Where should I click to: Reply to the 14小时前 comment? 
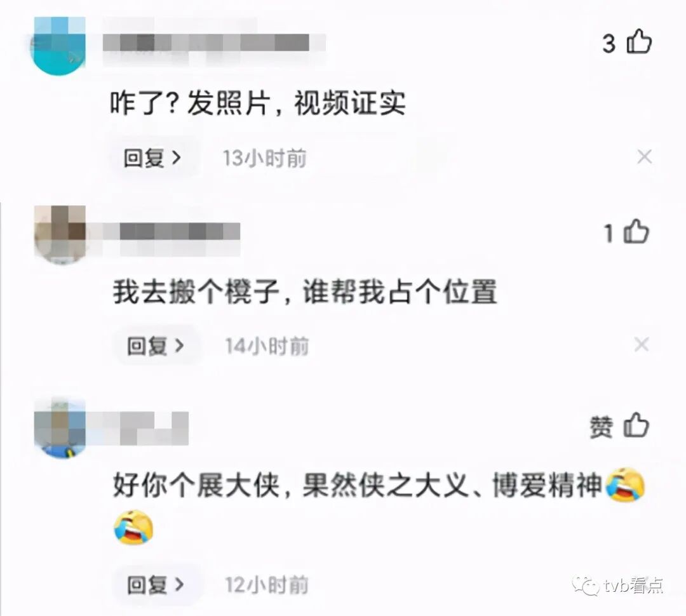click(156, 346)
